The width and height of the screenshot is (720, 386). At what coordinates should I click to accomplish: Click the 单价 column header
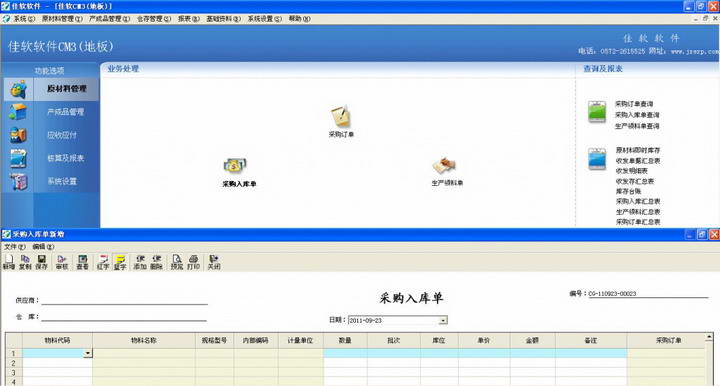tap(484, 341)
